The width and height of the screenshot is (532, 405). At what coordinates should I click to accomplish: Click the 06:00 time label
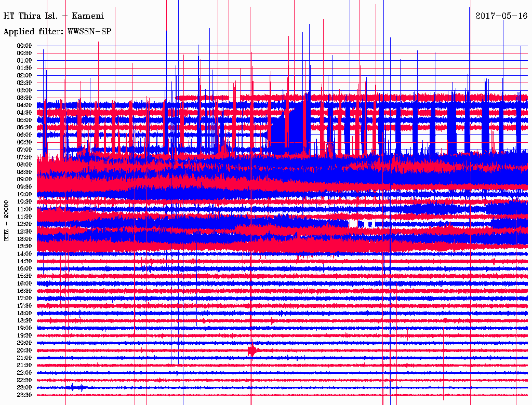(x=24, y=135)
